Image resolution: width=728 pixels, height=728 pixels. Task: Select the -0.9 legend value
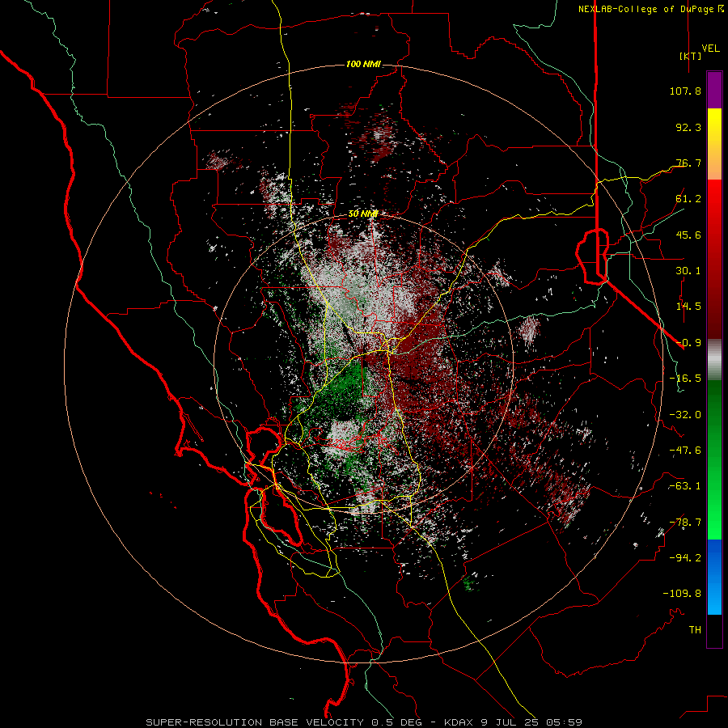click(x=688, y=343)
